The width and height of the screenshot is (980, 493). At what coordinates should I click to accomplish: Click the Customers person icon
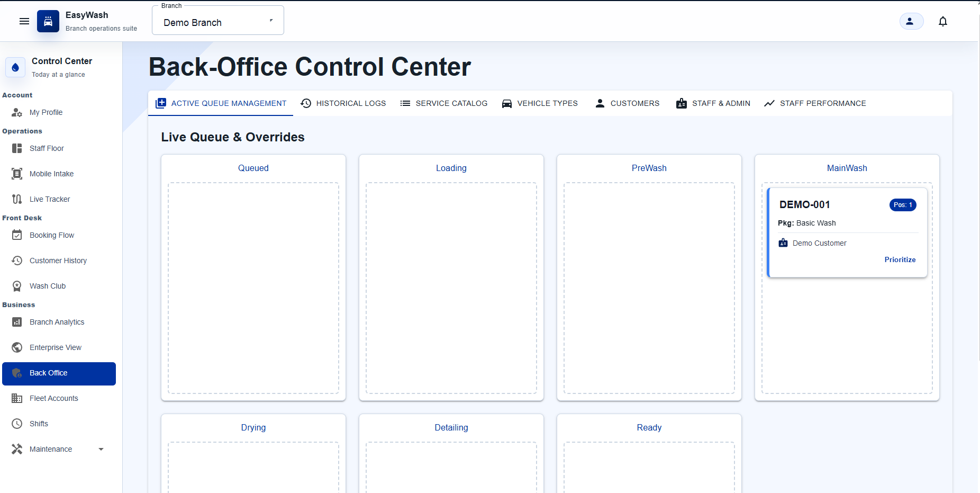tap(600, 103)
